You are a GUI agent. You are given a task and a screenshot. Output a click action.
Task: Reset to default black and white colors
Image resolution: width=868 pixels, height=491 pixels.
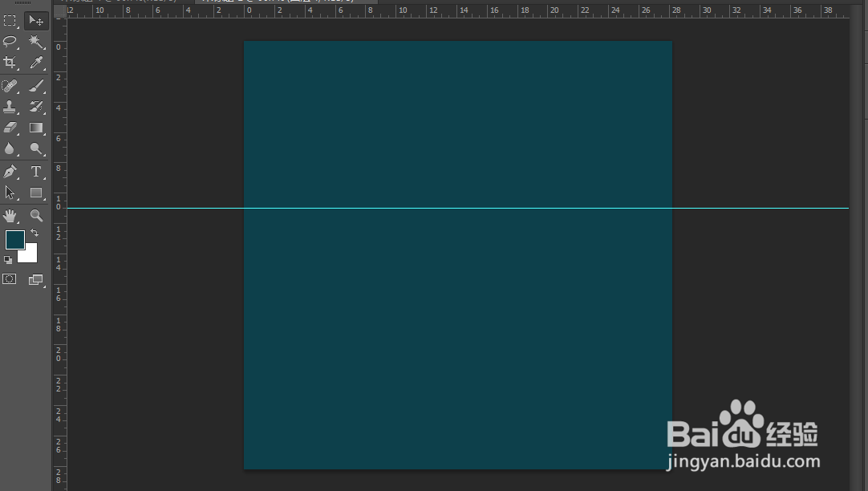coord(8,260)
